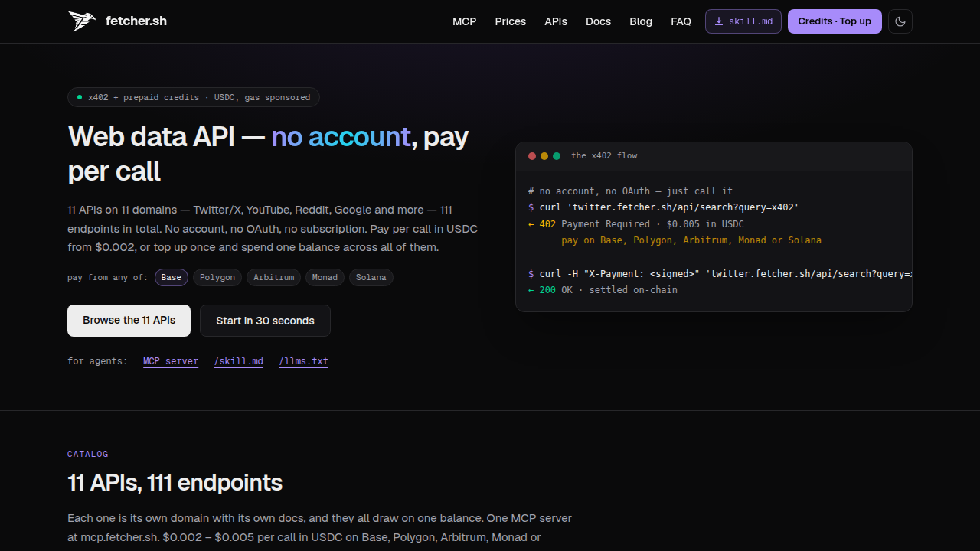Select the Polygon chain pill
This screenshot has width=980, height=551.
click(217, 277)
